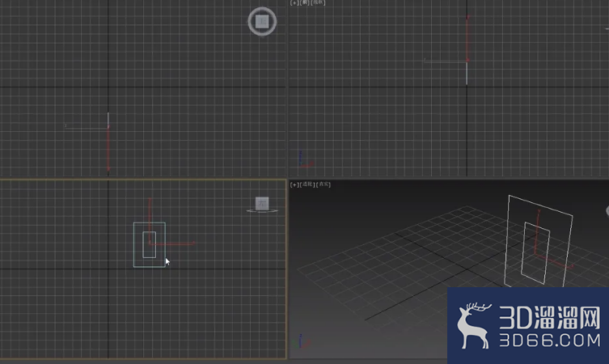Click the red vertical gizmo axis in the front viewport

467,39
